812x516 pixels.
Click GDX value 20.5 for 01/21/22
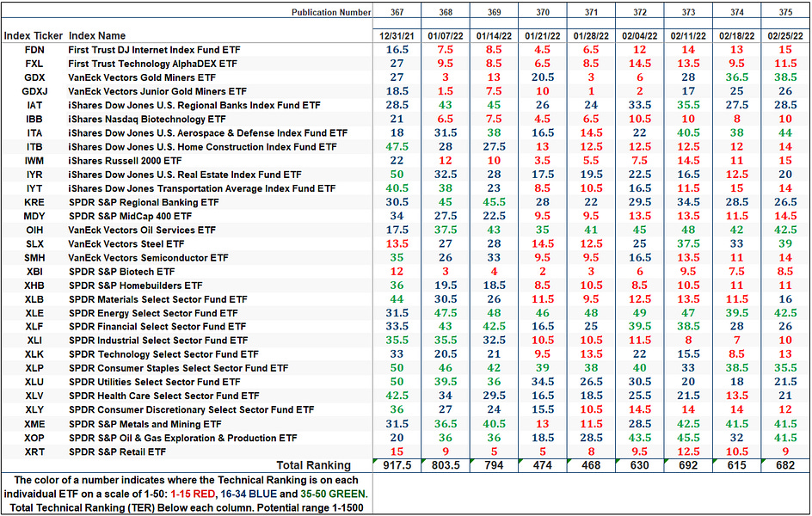(x=542, y=77)
